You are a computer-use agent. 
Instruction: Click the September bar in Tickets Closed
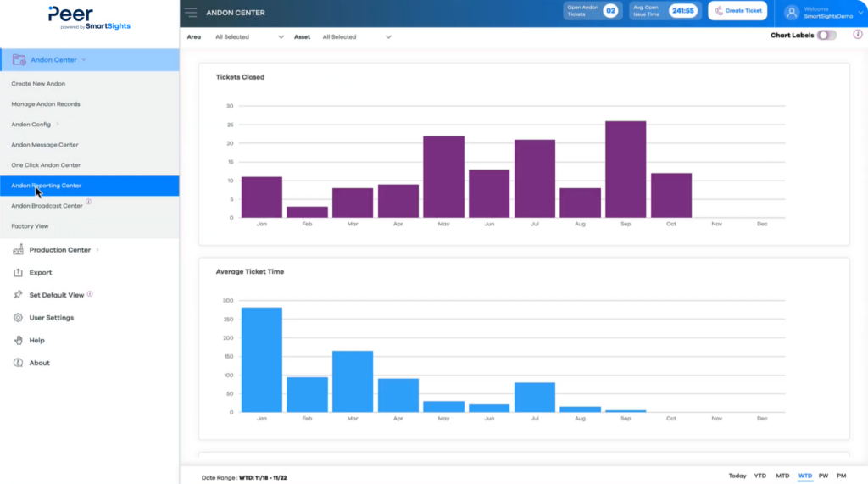pos(626,169)
